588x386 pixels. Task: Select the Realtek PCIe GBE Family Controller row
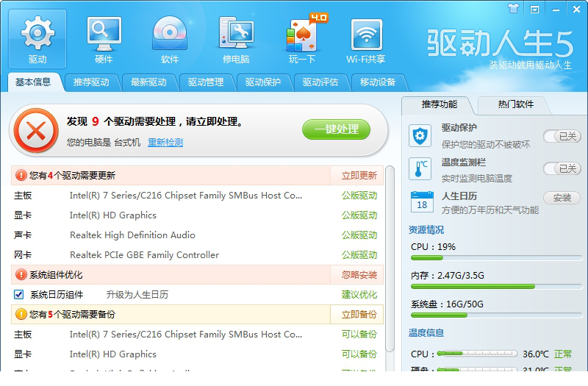[197, 255]
